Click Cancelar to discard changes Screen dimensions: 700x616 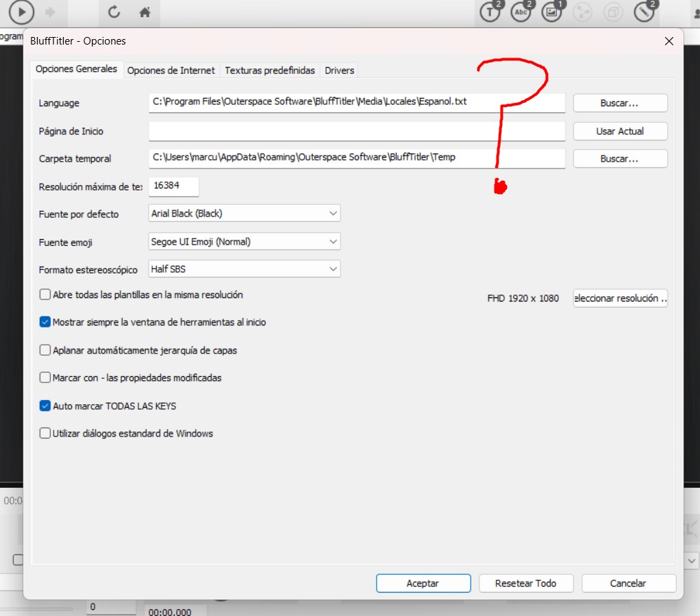[x=628, y=583]
